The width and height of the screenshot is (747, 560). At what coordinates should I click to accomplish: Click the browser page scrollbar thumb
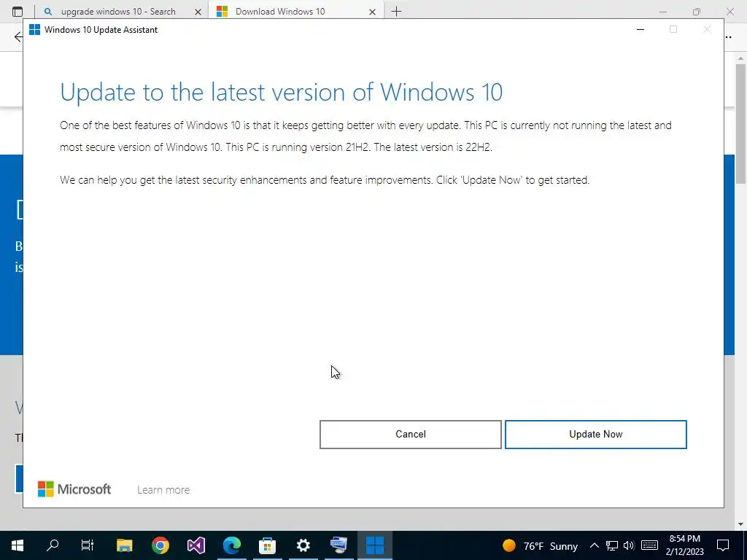click(x=740, y=124)
